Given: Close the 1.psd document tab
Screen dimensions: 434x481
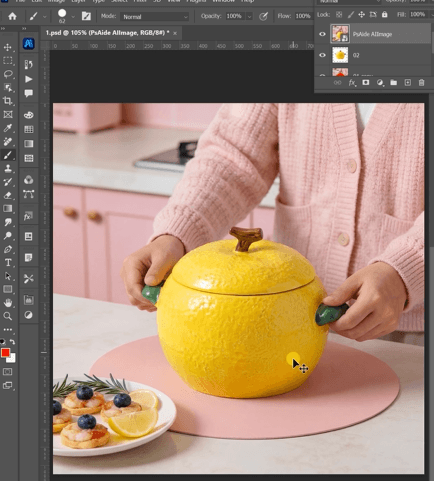Looking at the screenshot, I should (175, 33).
